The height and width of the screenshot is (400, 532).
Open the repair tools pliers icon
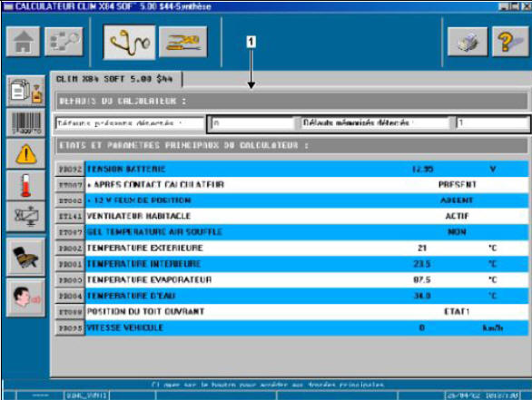click(x=182, y=42)
